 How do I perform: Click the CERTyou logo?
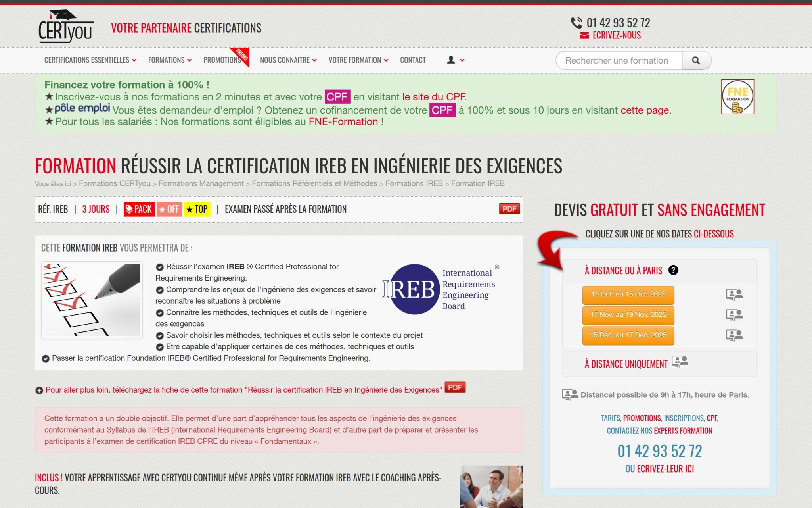[66, 26]
